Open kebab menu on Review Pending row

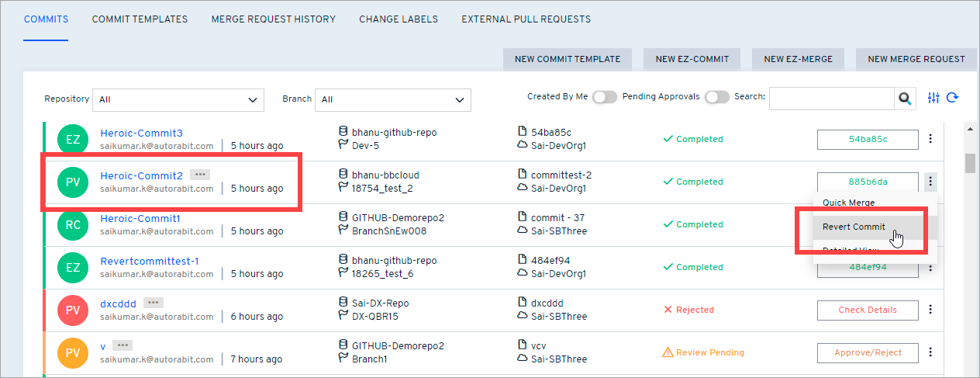click(x=930, y=352)
